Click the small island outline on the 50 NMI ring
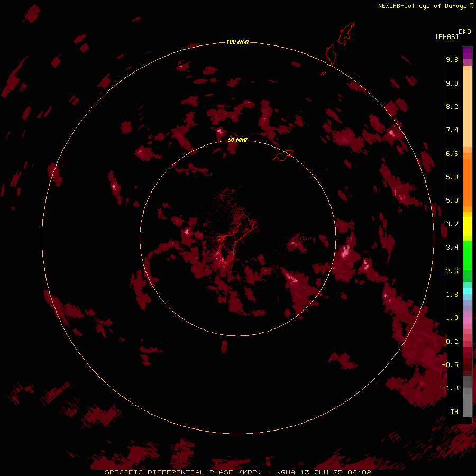 (x=283, y=155)
